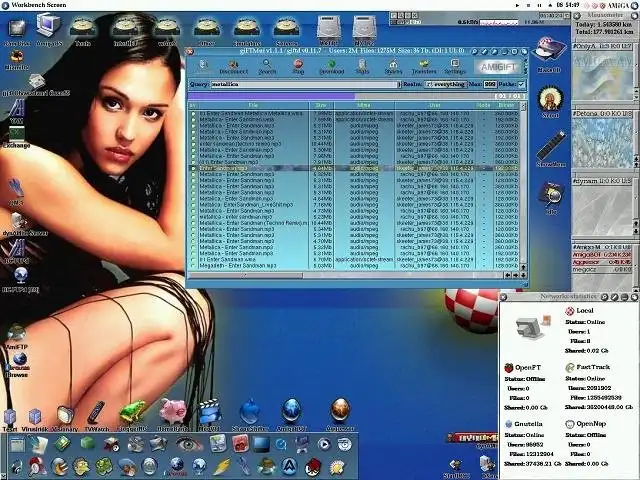640x480 pixels.
Task: Open the Realm everything cycle dropdown
Action: [446, 84]
